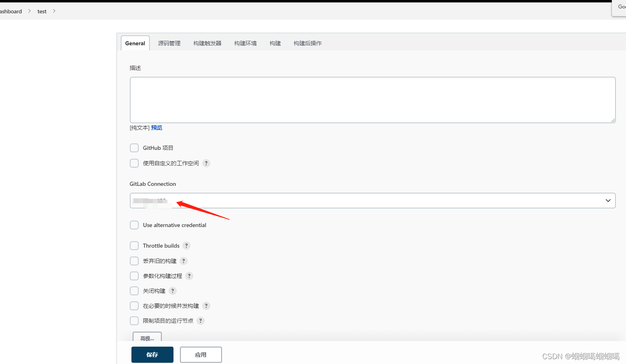Open help for Throttle builds
The image size is (626, 364).
(x=186, y=245)
